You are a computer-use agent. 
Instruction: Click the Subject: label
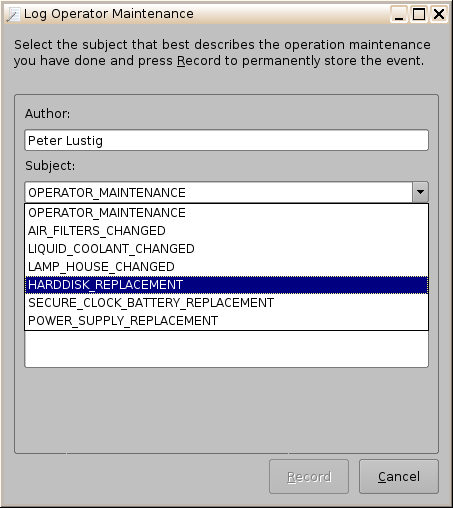tap(50, 166)
